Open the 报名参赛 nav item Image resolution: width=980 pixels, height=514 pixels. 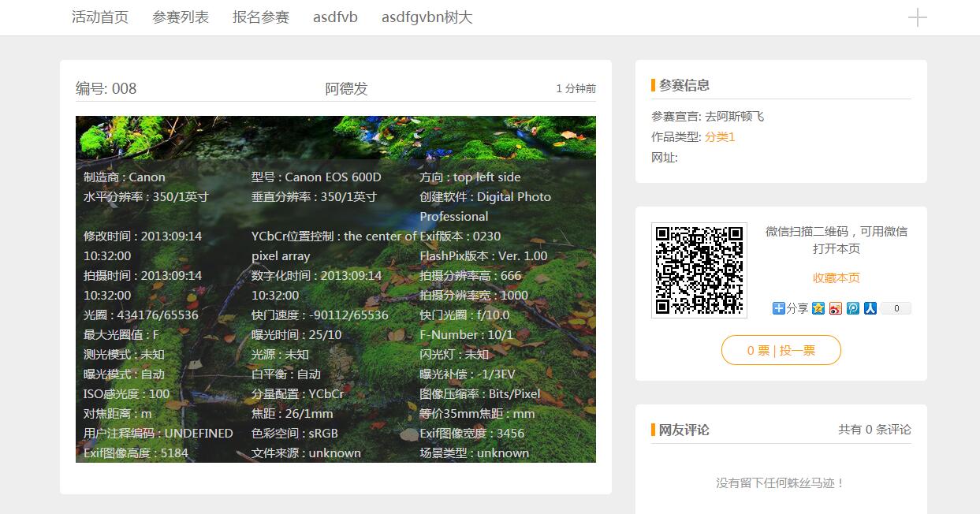[x=261, y=17]
